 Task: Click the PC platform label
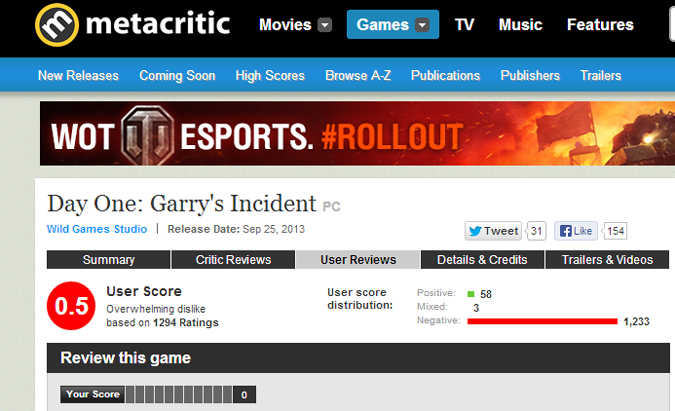click(x=331, y=207)
